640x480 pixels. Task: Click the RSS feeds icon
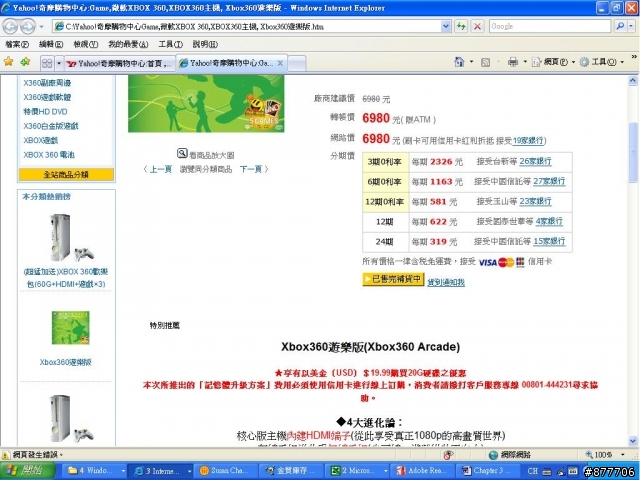pyautogui.click(x=485, y=62)
